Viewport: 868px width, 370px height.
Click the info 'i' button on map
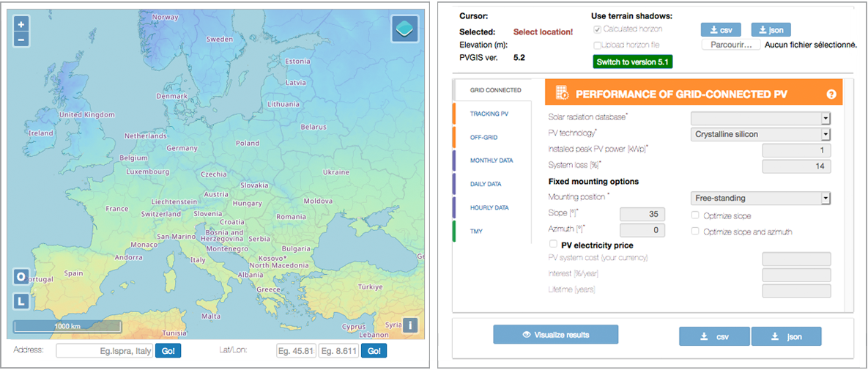coord(411,325)
